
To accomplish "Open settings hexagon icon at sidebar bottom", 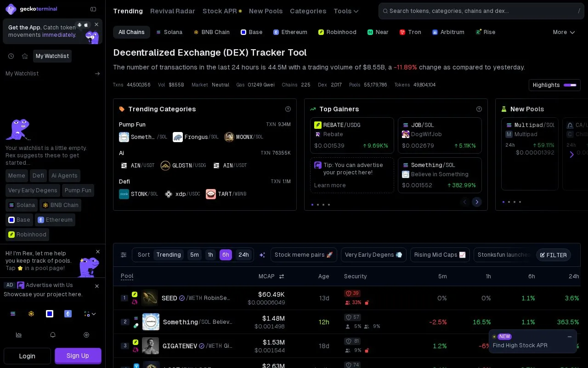I will tap(86, 335).
